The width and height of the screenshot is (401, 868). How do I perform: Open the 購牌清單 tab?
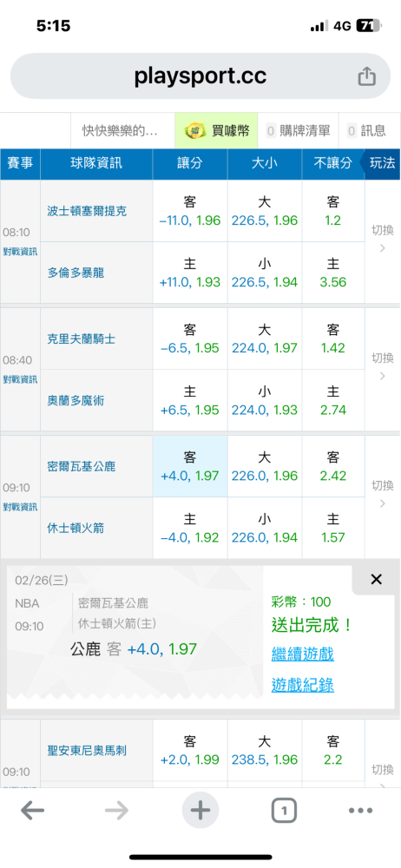click(x=298, y=131)
